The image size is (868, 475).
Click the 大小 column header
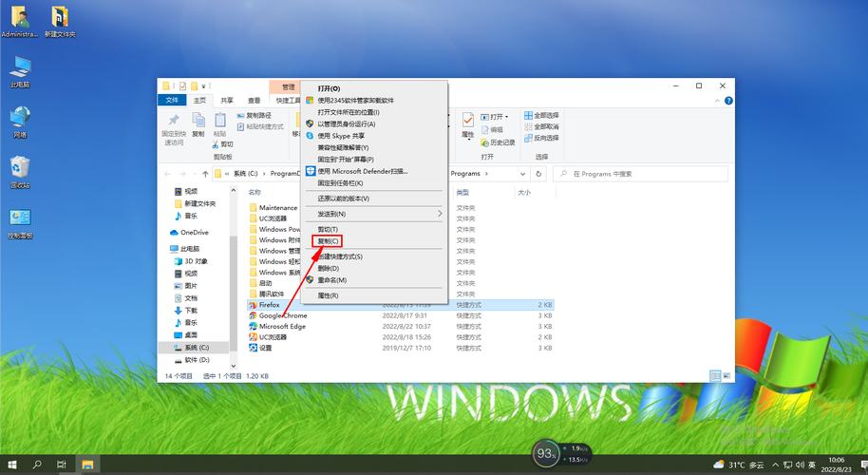pos(524,192)
